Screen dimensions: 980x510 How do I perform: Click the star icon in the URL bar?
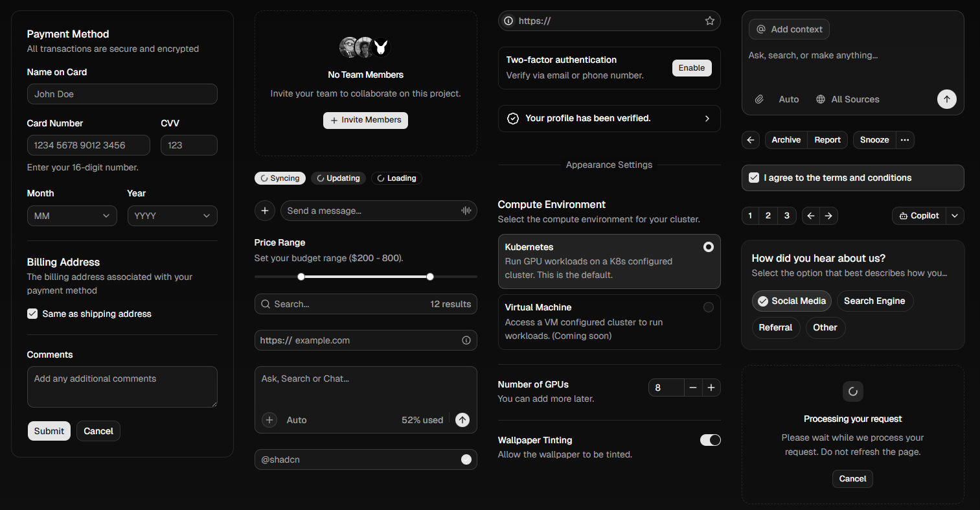coord(709,20)
